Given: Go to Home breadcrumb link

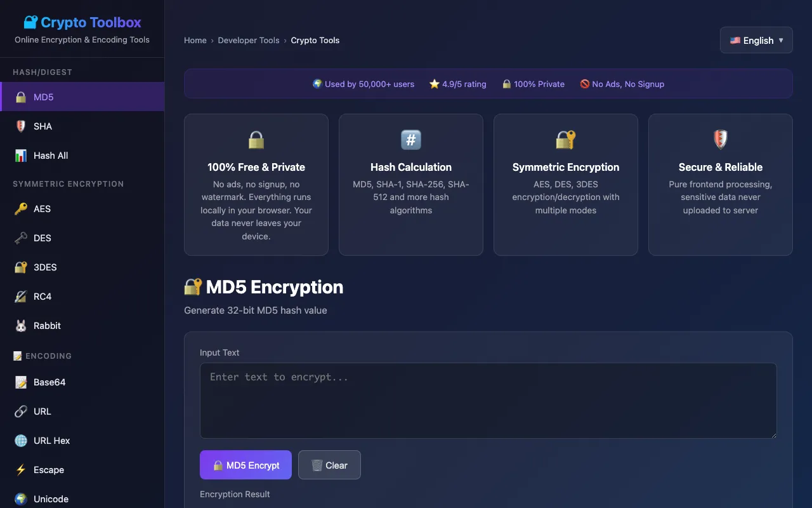Looking at the screenshot, I should (x=195, y=40).
